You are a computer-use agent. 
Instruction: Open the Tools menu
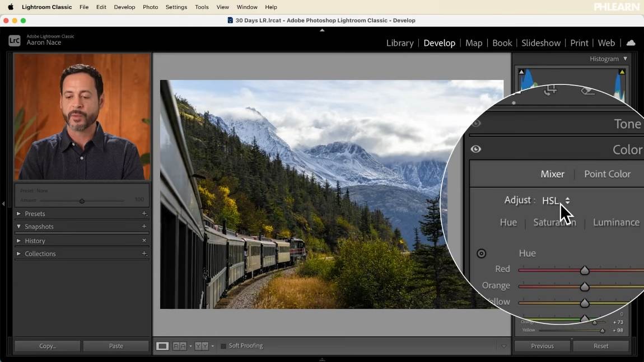click(202, 7)
